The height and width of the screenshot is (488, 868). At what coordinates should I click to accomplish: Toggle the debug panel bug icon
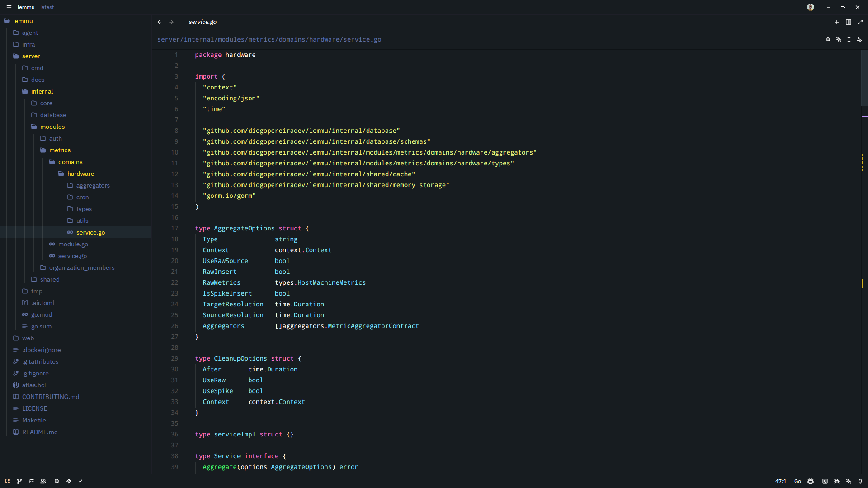837,481
